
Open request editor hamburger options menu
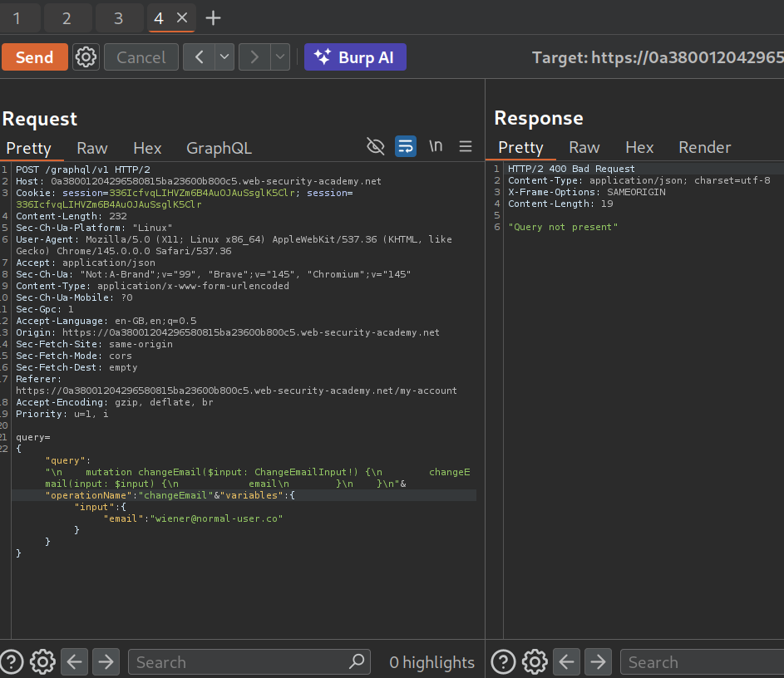[466, 147]
